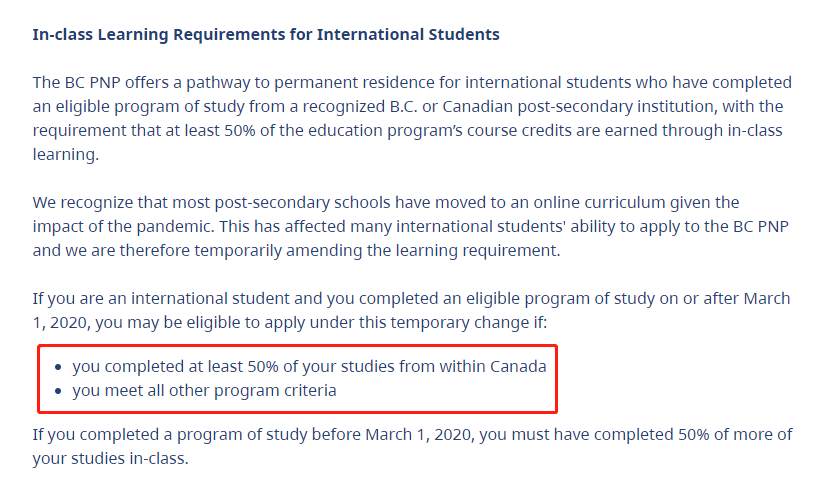Image resolution: width=838 pixels, height=492 pixels.
Task: Click the red highlighted box border
Action: [x=297, y=346]
